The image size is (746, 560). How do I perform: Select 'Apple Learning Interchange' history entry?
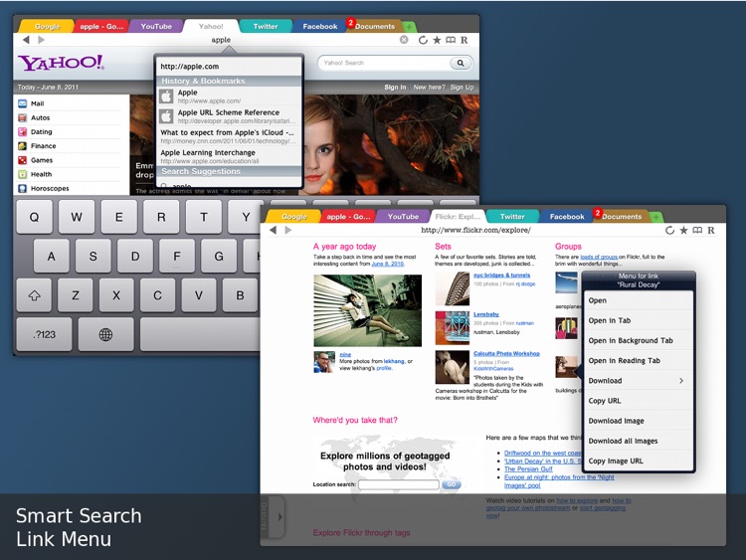pyautogui.click(x=230, y=156)
